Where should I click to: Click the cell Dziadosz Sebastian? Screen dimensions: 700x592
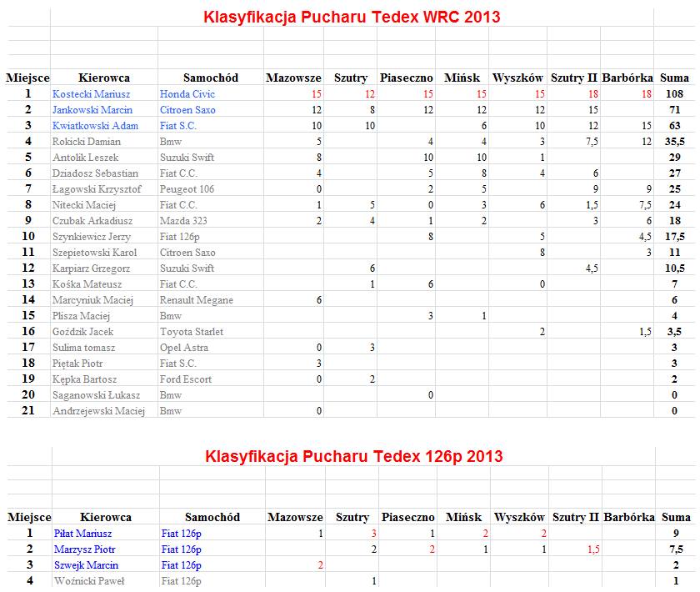pos(95,173)
